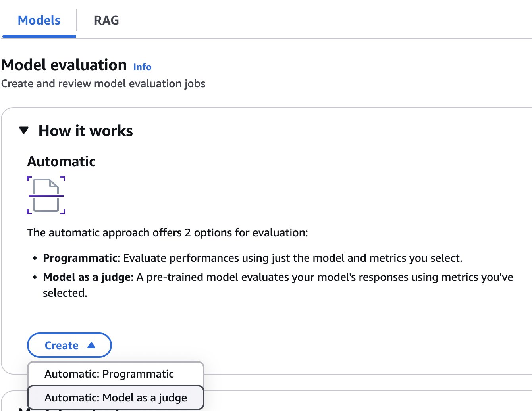Click the Automatic subheading
532x411 pixels.
pyautogui.click(x=62, y=161)
